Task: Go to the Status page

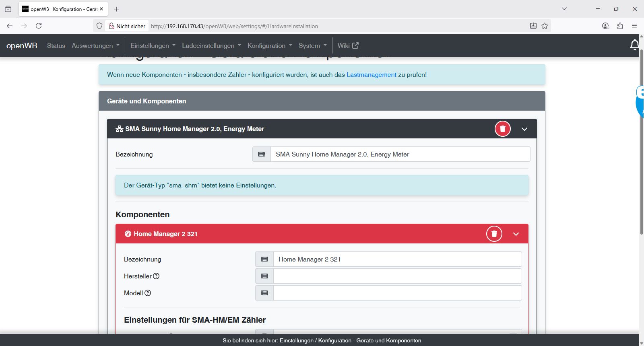Action: [56, 45]
